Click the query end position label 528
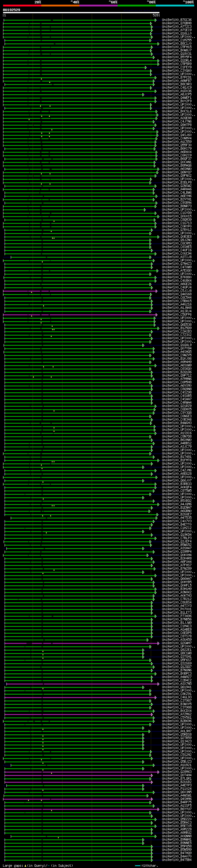The width and height of the screenshot is (197, 868). point(155,15)
